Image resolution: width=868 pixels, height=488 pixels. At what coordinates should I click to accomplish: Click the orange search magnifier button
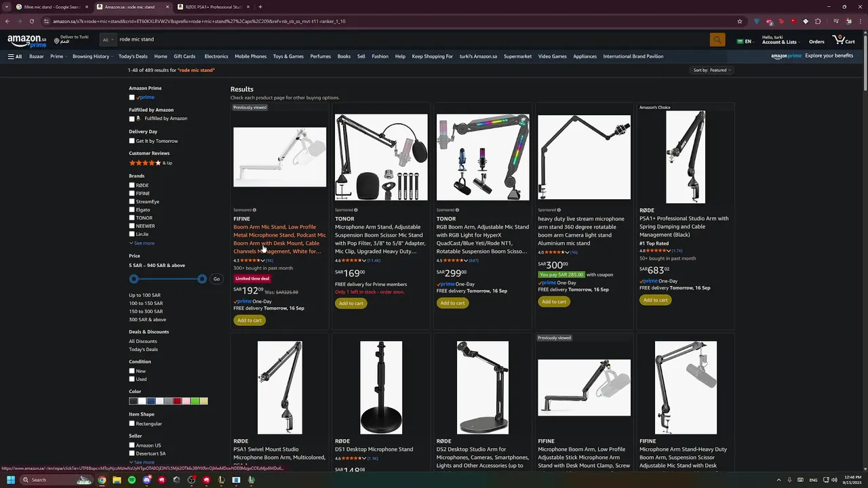717,40
